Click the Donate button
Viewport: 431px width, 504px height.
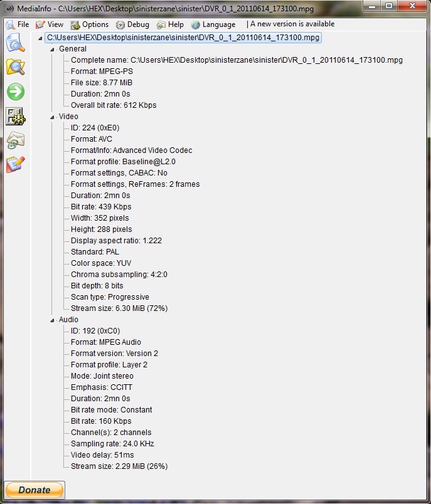pos(35,490)
